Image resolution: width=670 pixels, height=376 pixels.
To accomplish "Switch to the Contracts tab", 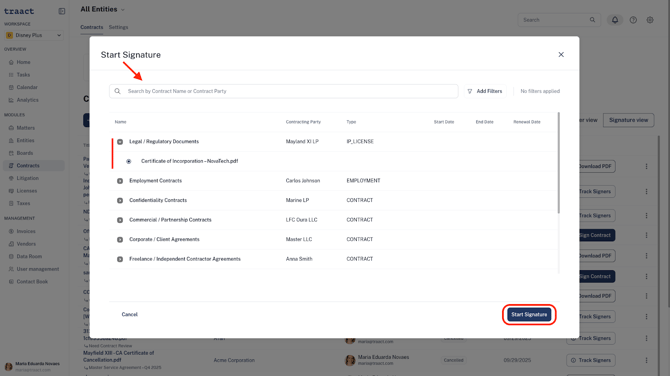I will click(91, 27).
